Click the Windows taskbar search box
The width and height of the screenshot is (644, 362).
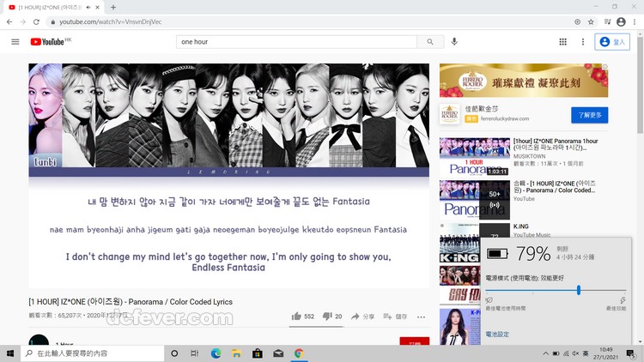[x=93, y=353]
